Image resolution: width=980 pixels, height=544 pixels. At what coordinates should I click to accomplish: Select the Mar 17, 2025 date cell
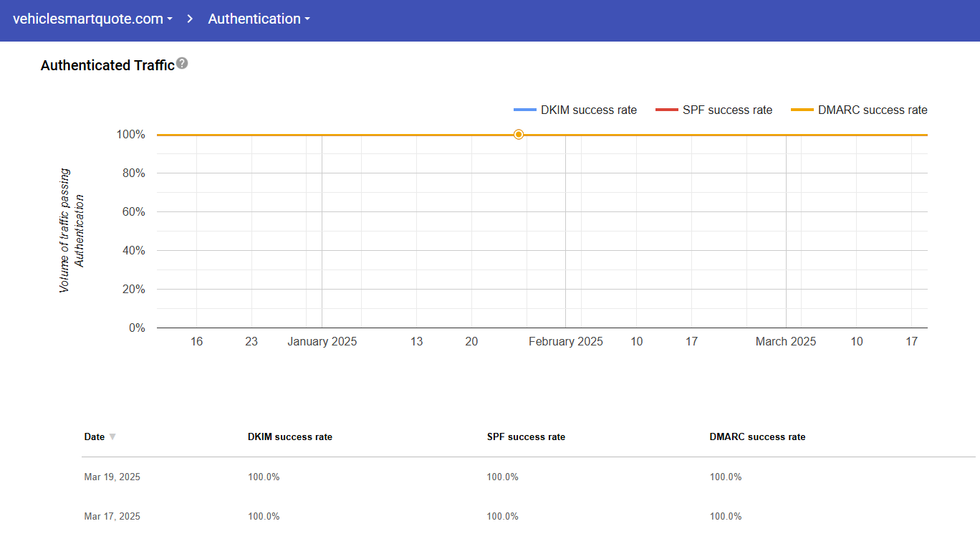pos(112,517)
